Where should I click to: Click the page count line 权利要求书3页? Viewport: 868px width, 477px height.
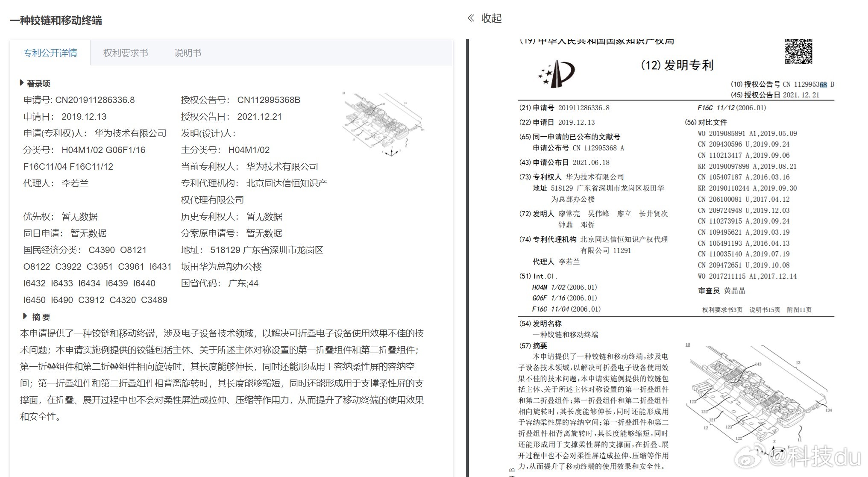[722, 310]
